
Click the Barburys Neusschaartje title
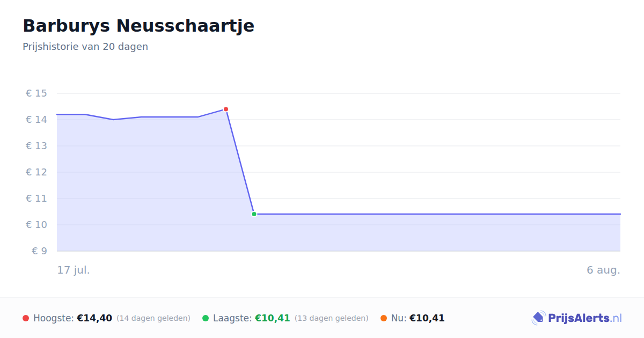click(138, 26)
